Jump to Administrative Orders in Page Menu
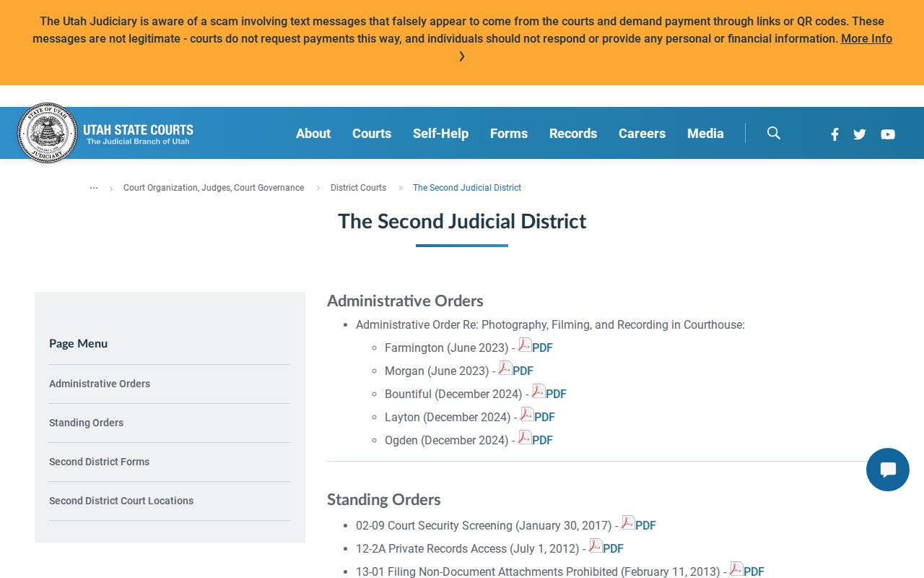The width and height of the screenshot is (924, 578). (x=100, y=384)
